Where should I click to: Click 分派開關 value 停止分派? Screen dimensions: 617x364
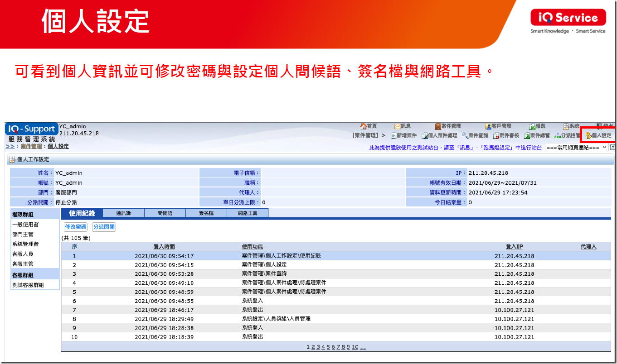click(x=66, y=202)
